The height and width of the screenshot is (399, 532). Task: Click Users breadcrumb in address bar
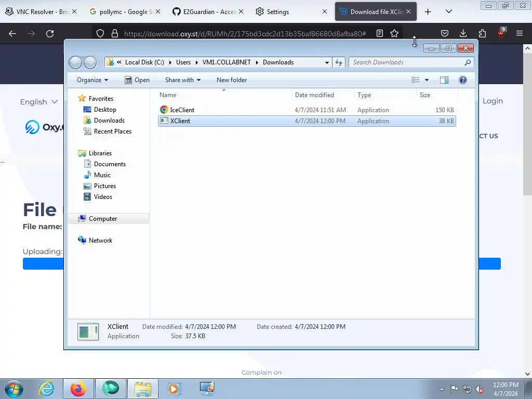click(183, 62)
